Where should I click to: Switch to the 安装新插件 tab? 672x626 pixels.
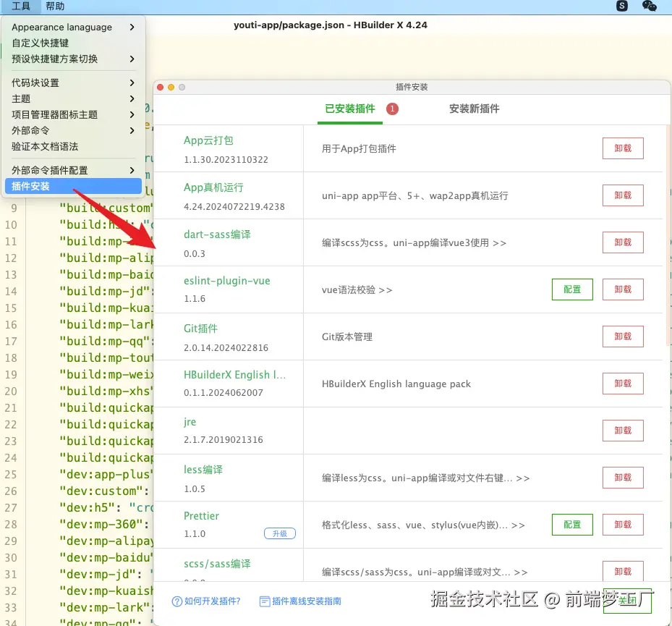[474, 109]
